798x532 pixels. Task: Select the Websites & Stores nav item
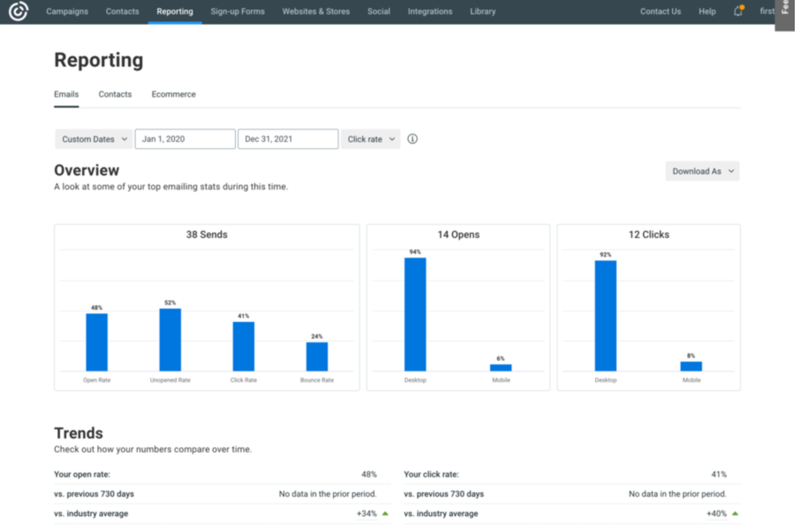[315, 11]
